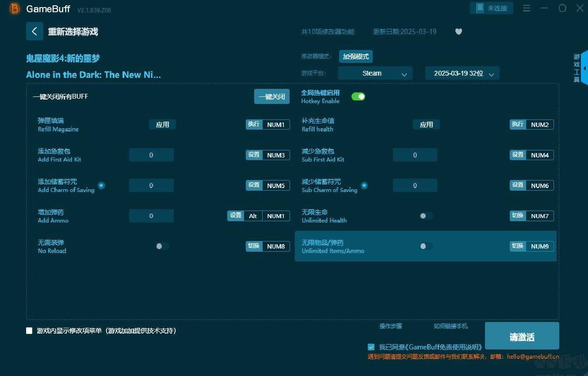
Task: Expand the game tools side panel
Action: pos(584,68)
